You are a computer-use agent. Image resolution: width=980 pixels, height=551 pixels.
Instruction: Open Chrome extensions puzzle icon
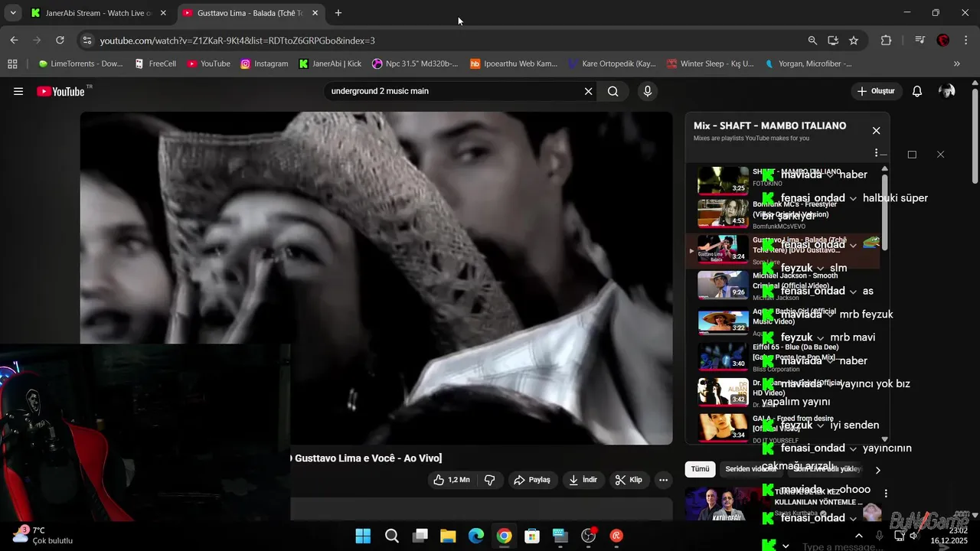coord(886,41)
